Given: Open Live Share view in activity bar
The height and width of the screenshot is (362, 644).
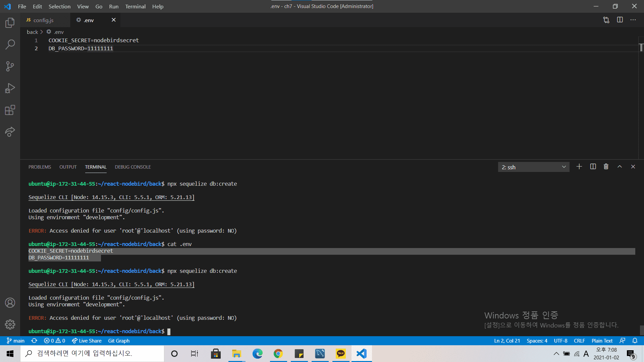Looking at the screenshot, I should (10, 132).
